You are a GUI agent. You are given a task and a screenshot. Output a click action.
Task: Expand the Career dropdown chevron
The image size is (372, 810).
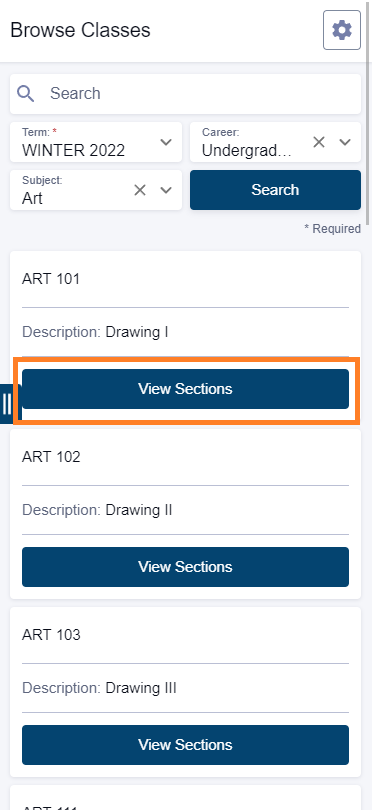pyautogui.click(x=345, y=142)
